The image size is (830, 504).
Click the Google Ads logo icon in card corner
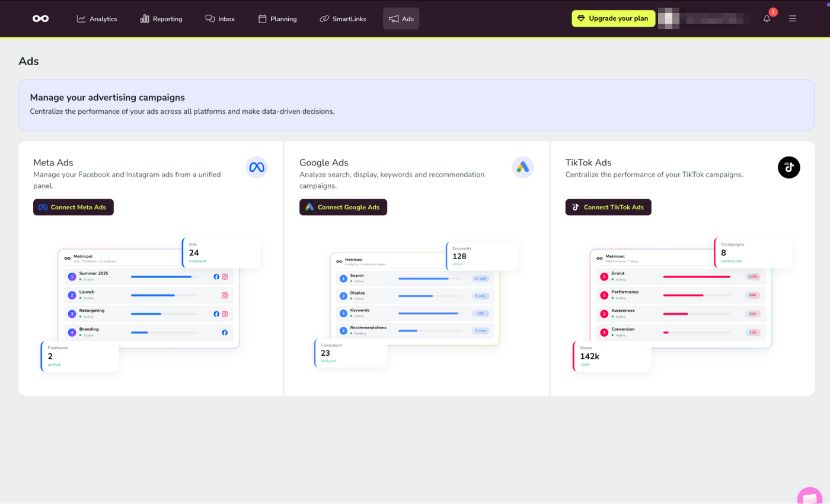coord(523,167)
